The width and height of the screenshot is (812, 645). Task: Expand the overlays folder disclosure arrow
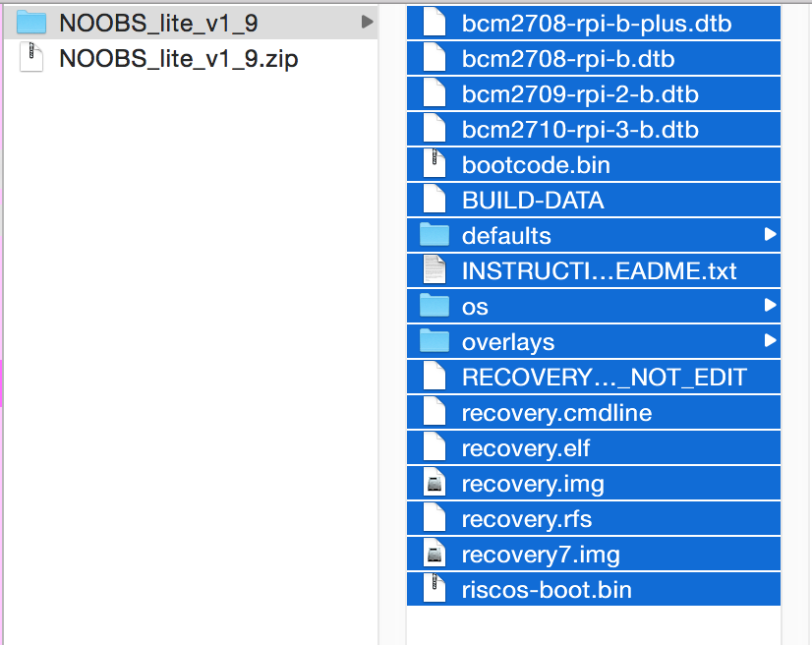coord(769,341)
